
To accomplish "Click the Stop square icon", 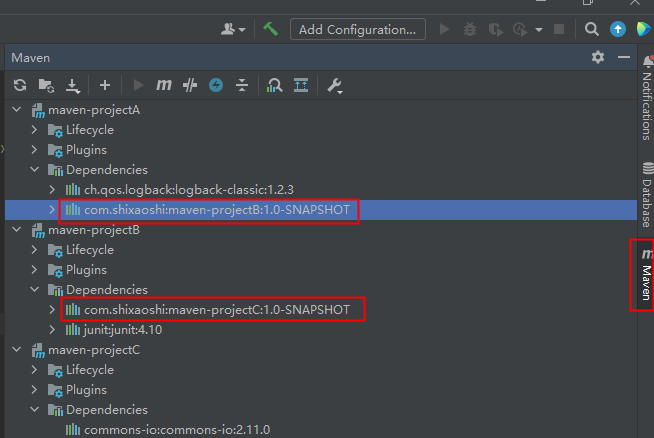I will click(559, 29).
